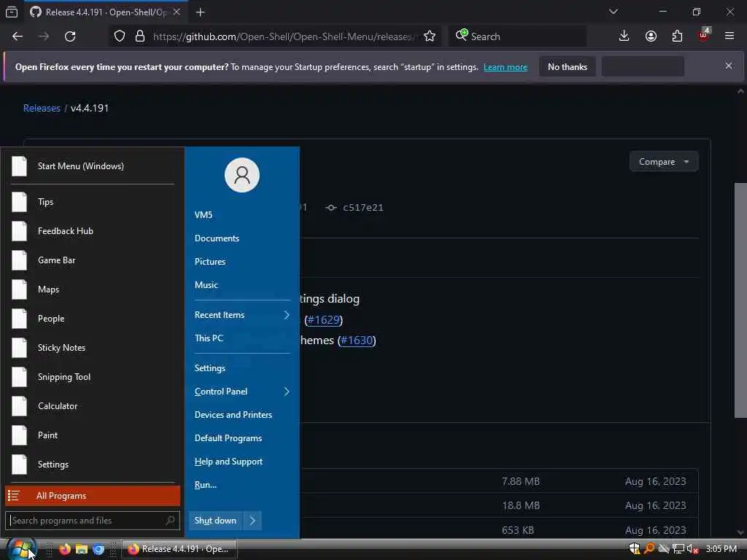Open Default Programs

click(242, 438)
